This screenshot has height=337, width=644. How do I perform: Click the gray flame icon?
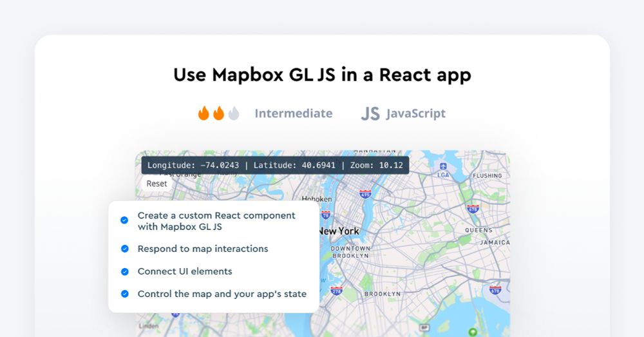pos(234,113)
